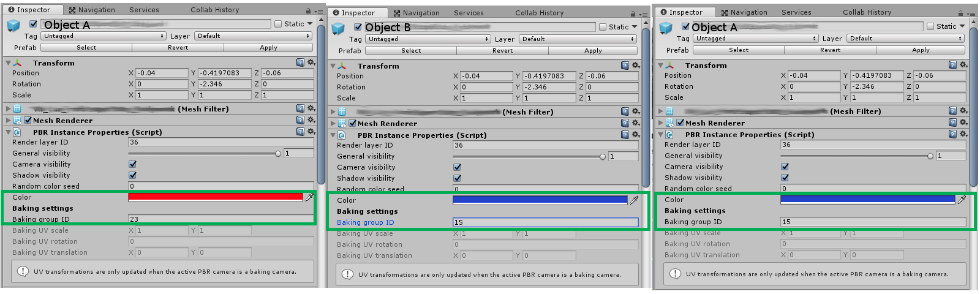The height and width of the screenshot is (294, 980).
Task: Open Collab History tab in left inspector
Action: click(x=215, y=10)
